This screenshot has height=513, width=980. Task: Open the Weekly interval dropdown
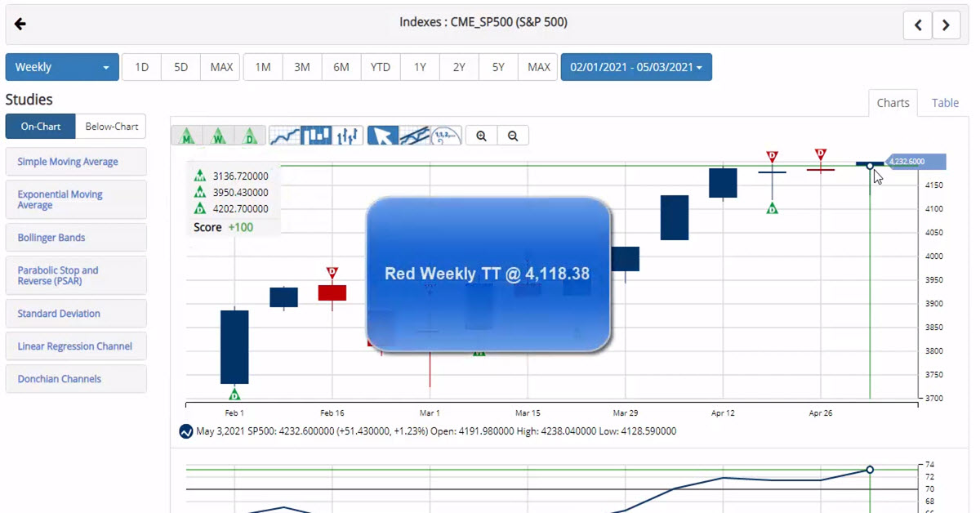(x=62, y=67)
